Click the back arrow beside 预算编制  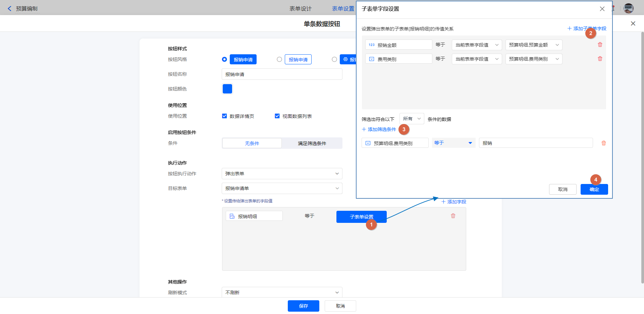[9, 9]
